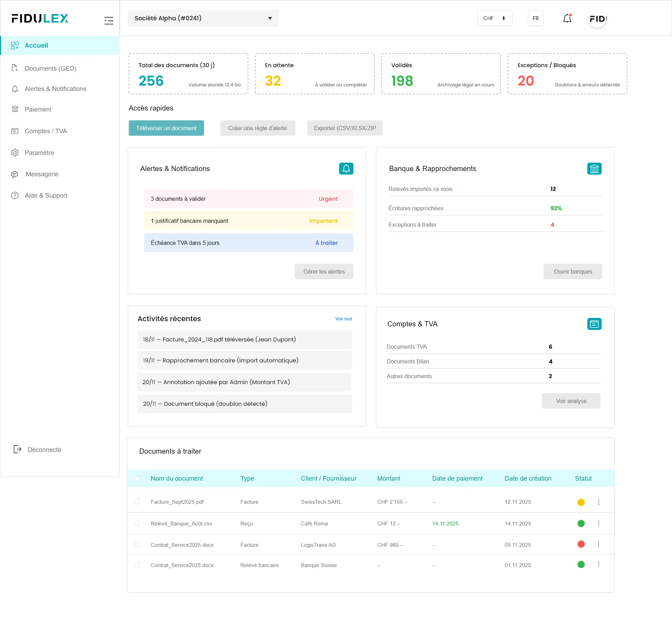Click bank icon in Banque & Rapprochements card
672x637 pixels.
click(594, 169)
